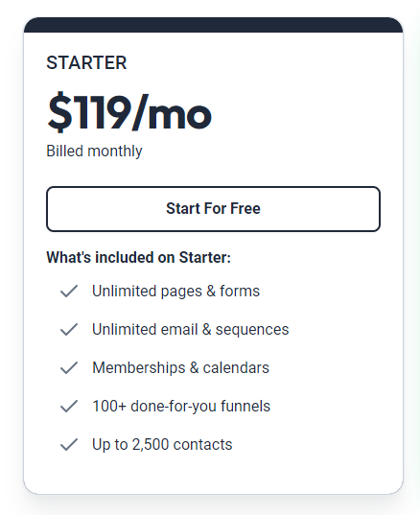This screenshot has height=515, width=420.
Task: Select the 100+ done-for-you funnels feature text
Action: coord(181,407)
